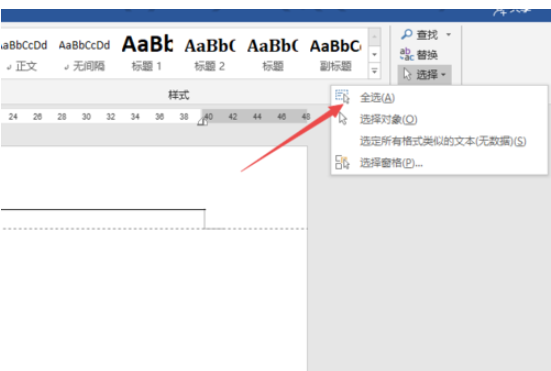Viewport: 551px width, 371px height.
Task: Click the Select Objects arrow icon
Action: tap(343, 119)
